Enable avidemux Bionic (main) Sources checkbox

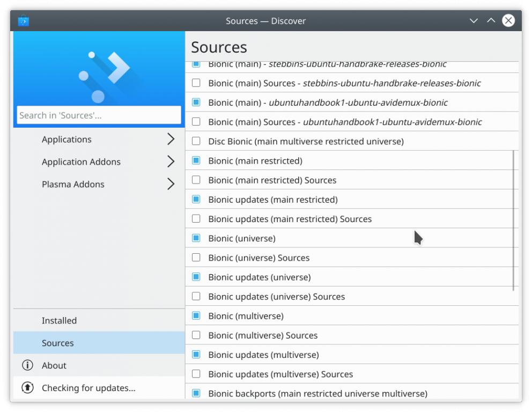click(196, 122)
